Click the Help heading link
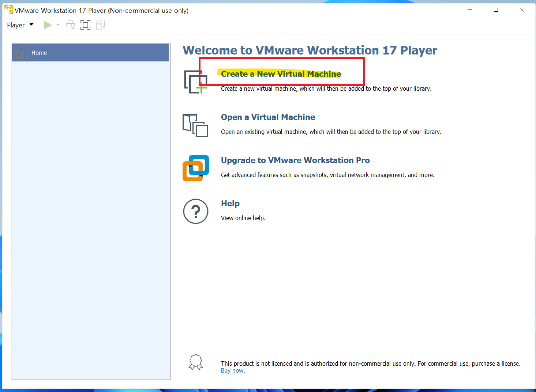This screenshot has width=536, height=392. [230, 203]
